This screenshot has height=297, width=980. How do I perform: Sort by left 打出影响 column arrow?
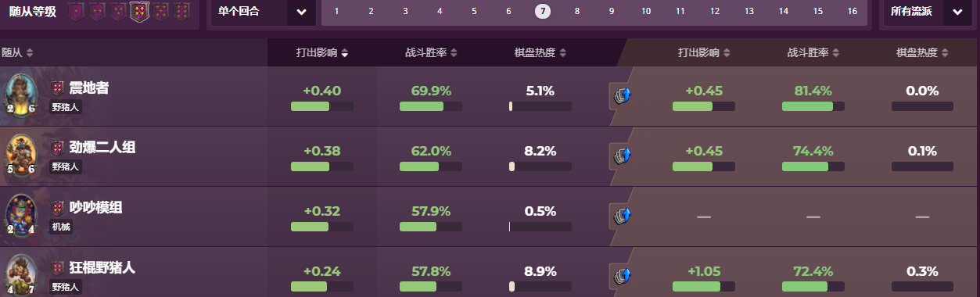pyautogui.click(x=345, y=53)
